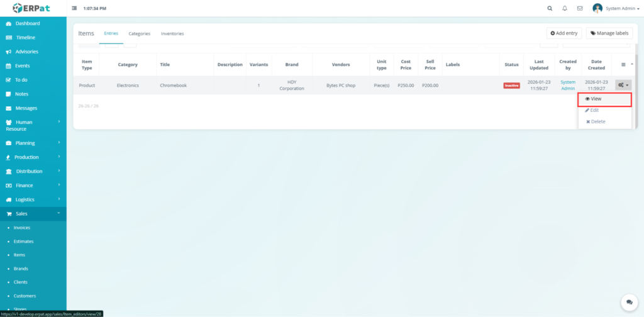This screenshot has width=644, height=317.
Task: Click the Add entry button
Action: tap(563, 33)
